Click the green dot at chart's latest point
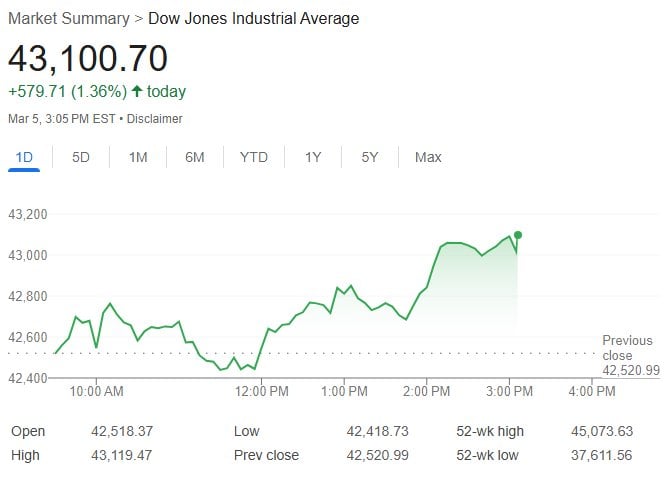665x478 pixels. [518, 235]
